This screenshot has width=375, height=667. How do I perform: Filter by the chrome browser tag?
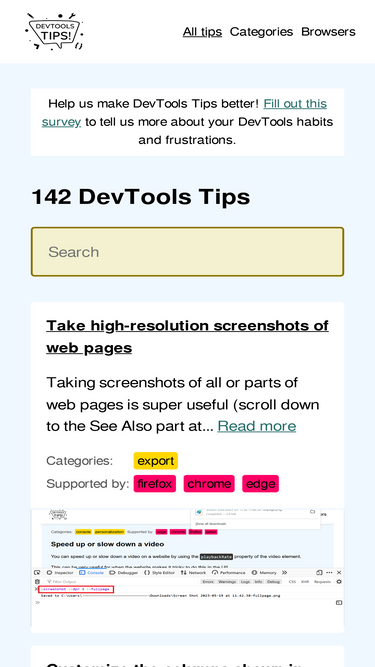pyautogui.click(x=209, y=484)
